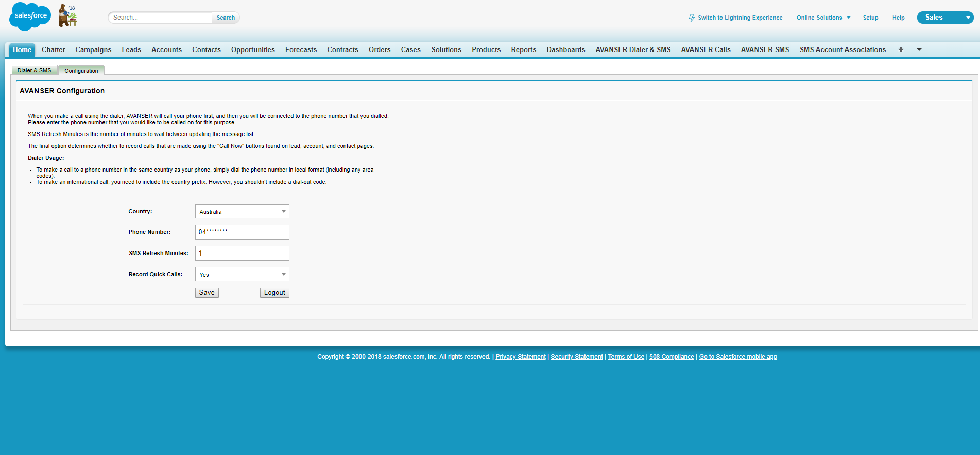Open the Forecasts tab

[x=301, y=50]
